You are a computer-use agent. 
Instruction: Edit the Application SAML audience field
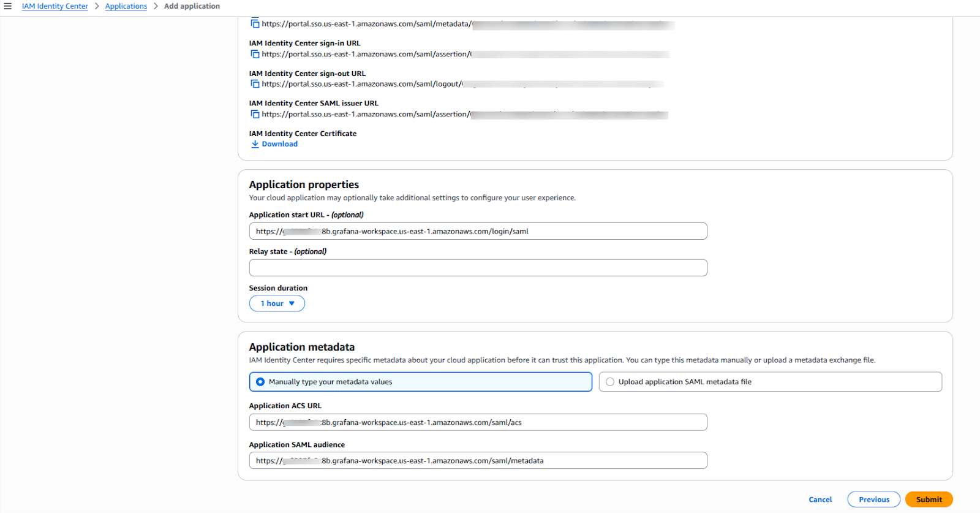478,460
